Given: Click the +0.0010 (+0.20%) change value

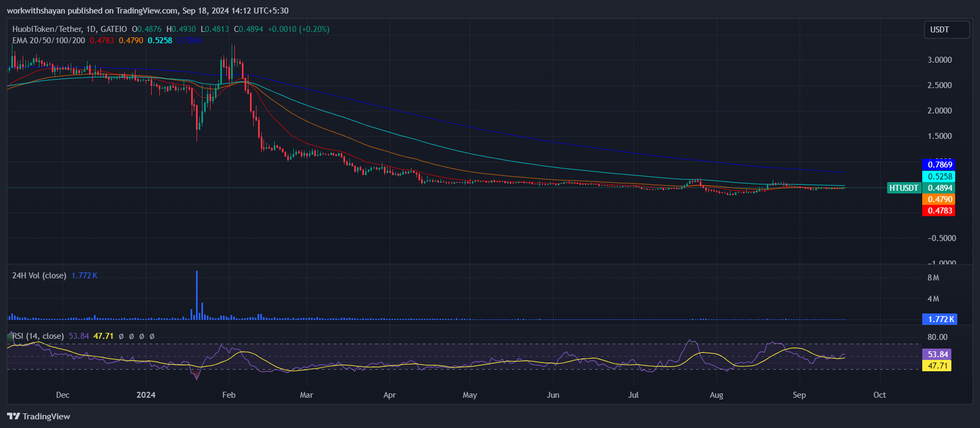Looking at the screenshot, I should pyautogui.click(x=299, y=29).
